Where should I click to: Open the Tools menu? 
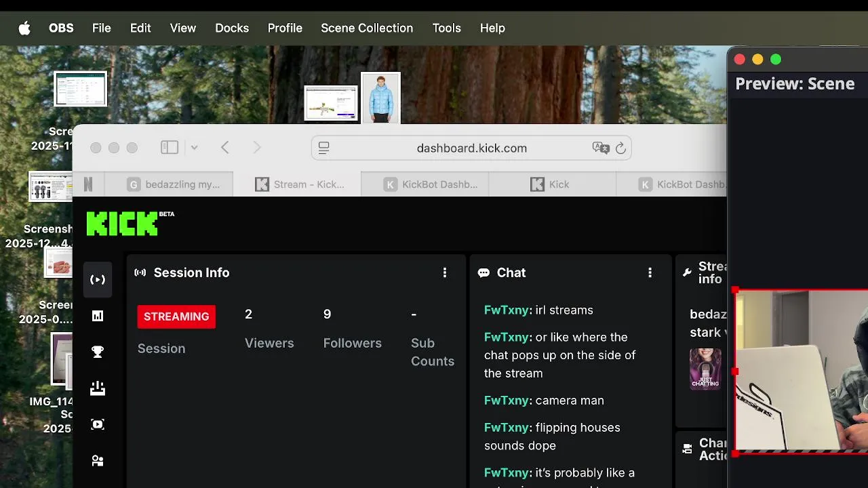coord(446,28)
